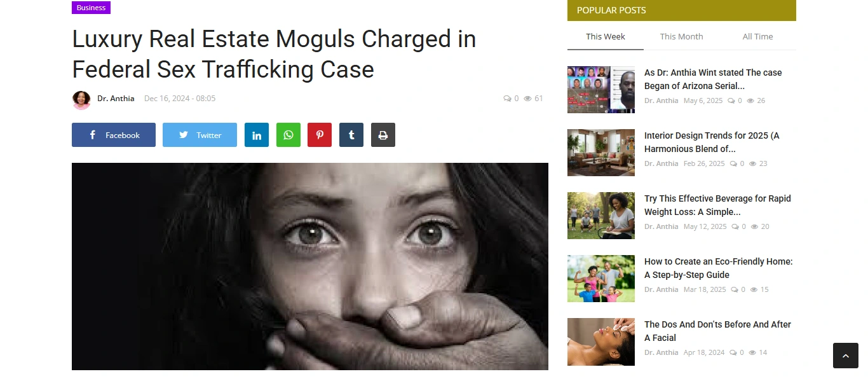Open Dr. Anthia author name link
The height and width of the screenshot is (381, 868).
[x=116, y=99]
